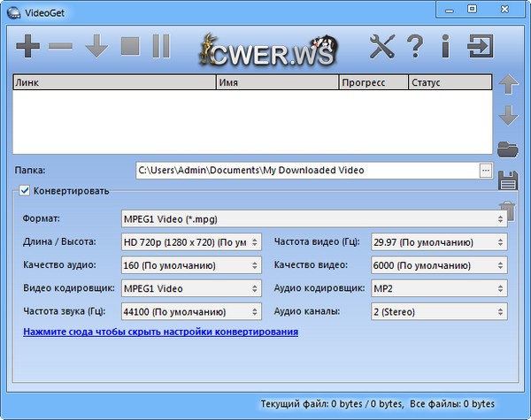Click the Статус column header
The height and width of the screenshot is (420, 531).
click(x=449, y=82)
